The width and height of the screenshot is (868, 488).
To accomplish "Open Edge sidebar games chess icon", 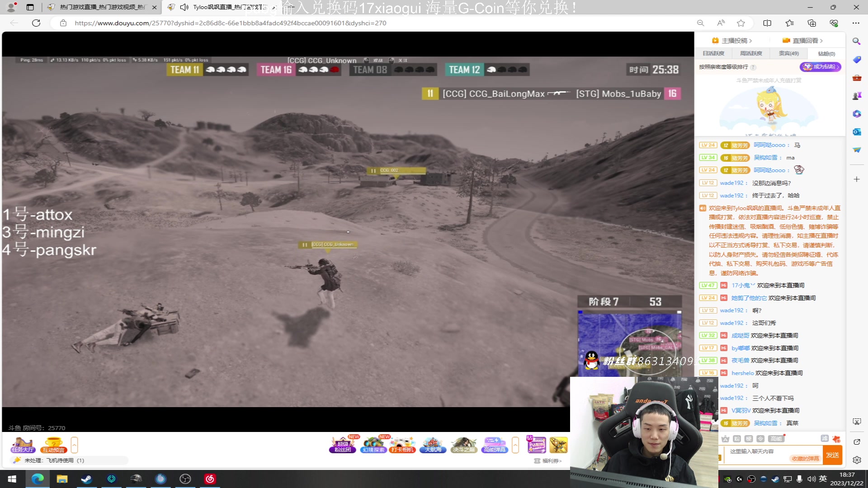I will click(x=856, y=96).
